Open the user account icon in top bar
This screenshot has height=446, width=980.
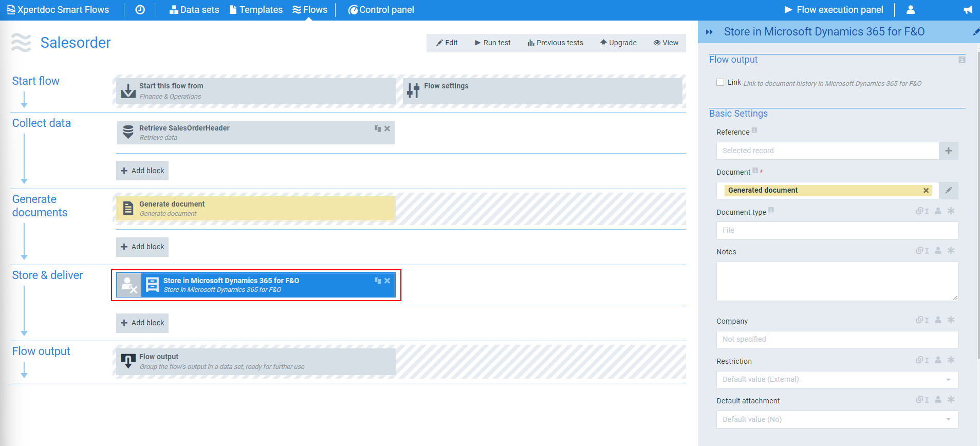[911, 10]
